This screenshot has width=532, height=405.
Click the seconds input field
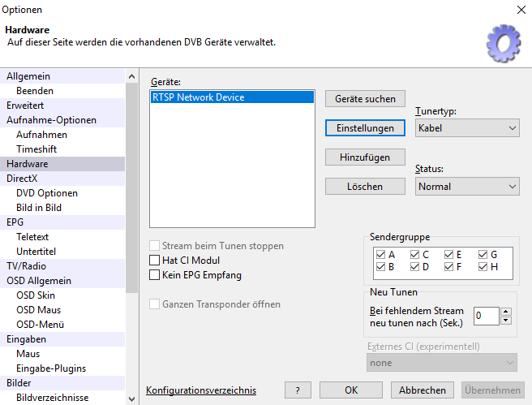click(486, 316)
